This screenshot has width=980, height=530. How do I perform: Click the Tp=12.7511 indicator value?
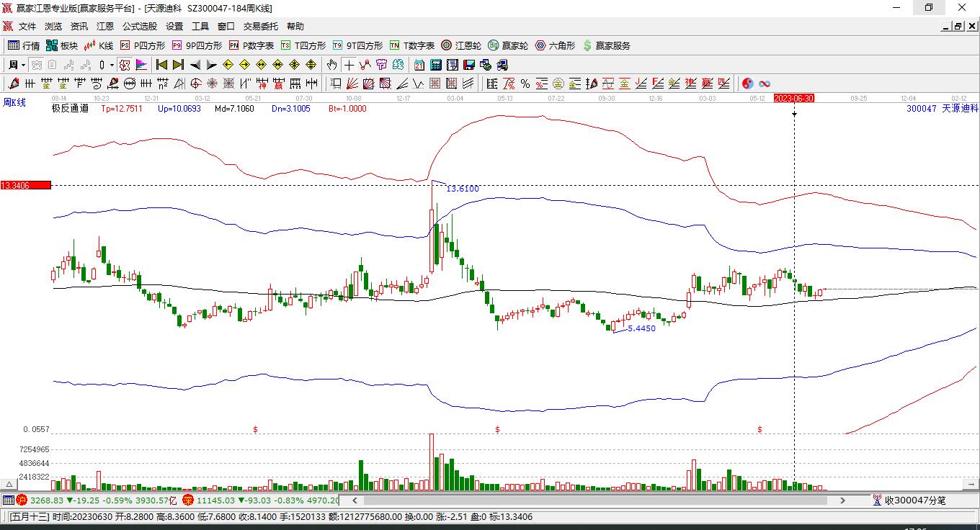point(122,109)
